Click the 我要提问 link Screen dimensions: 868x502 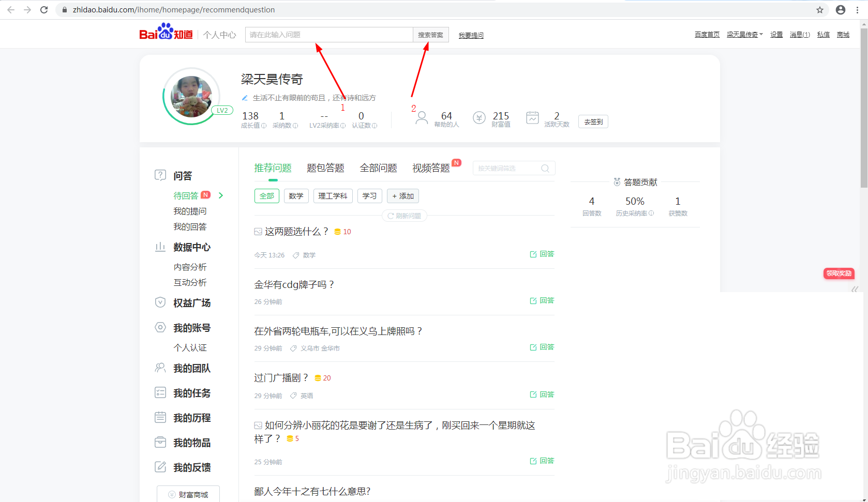pos(471,35)
